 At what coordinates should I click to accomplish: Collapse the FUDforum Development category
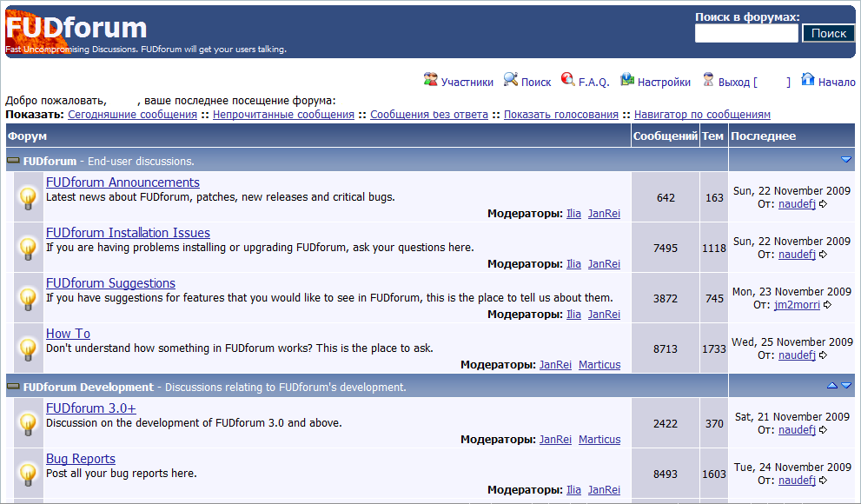(14, 387)
